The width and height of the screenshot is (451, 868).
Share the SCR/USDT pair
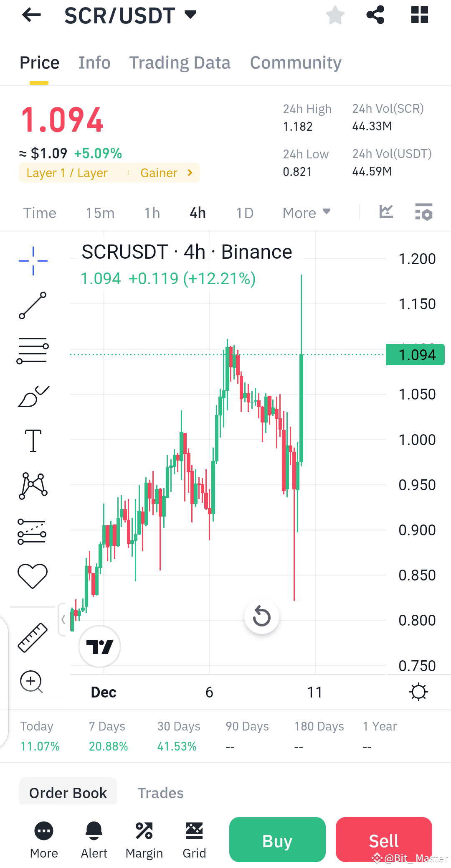tap(375, 15)
